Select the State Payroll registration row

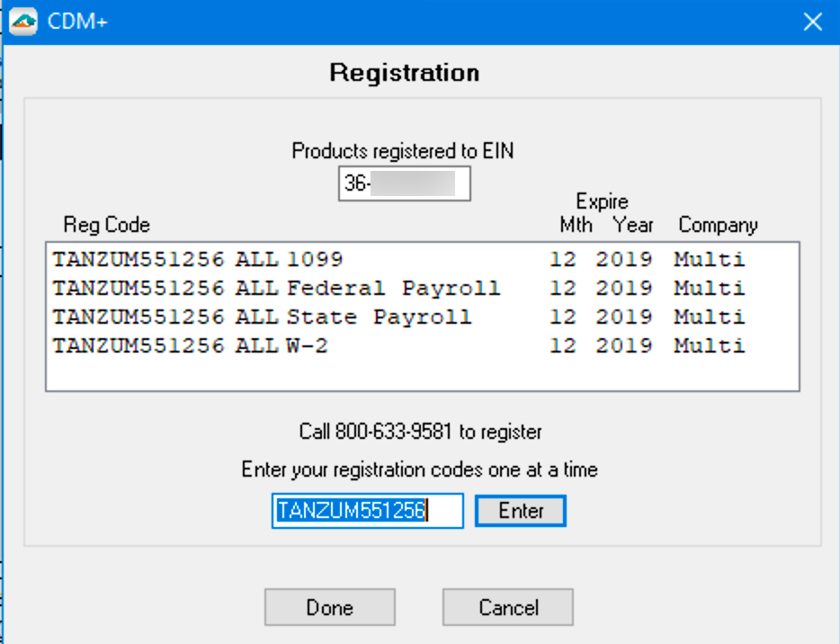click(x=398, y=317)
